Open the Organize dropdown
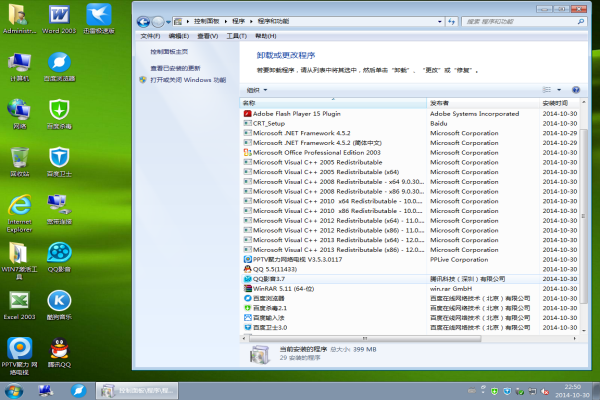Screen dimensions: 600x400 pos(257,90)
